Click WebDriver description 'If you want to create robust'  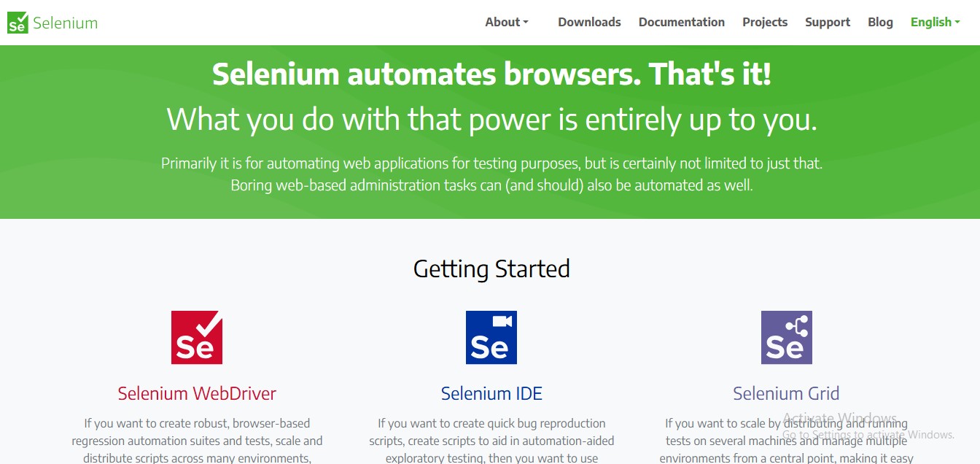(x=197, y=423)
